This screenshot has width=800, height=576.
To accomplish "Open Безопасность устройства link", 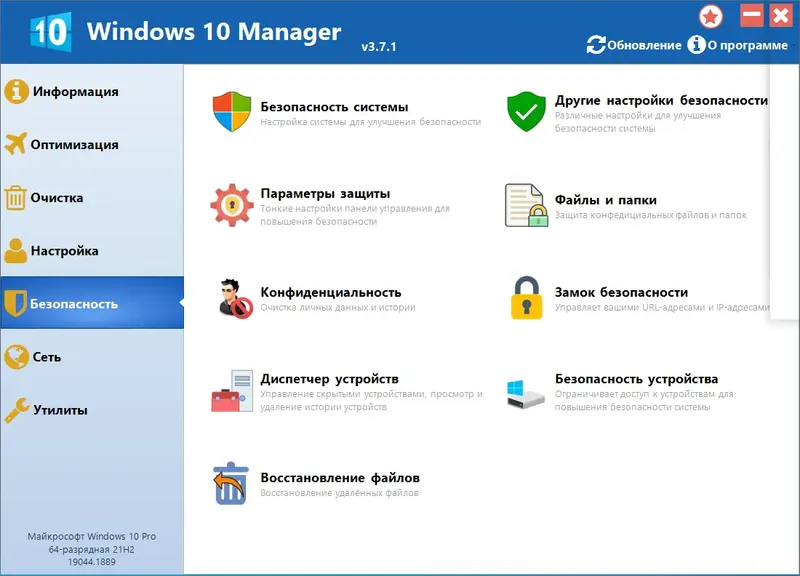I will pos(636,379).
